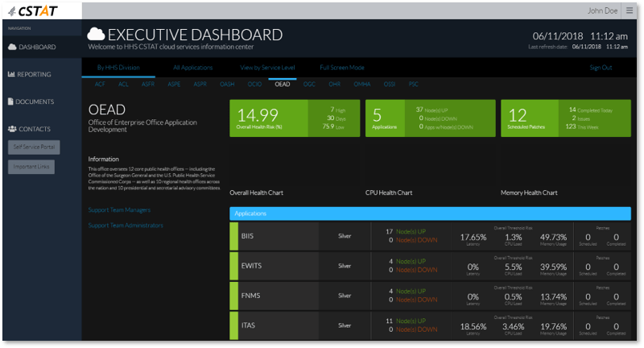The width and height of the screenshot is (644, 348).
Task: Select the ASFR division tab
Action: (148, 85)
